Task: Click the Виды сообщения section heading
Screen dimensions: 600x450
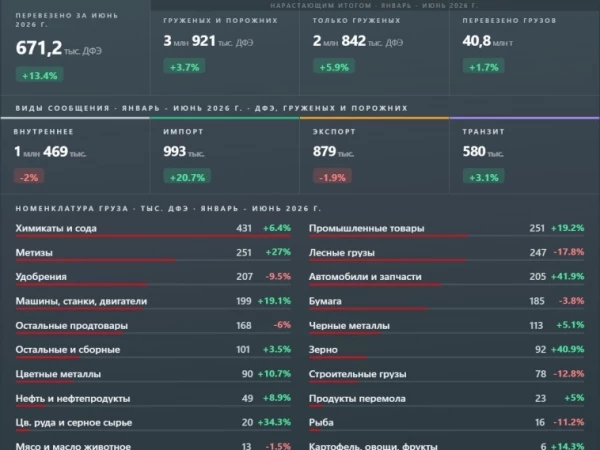Action: [x=212, y=108]
